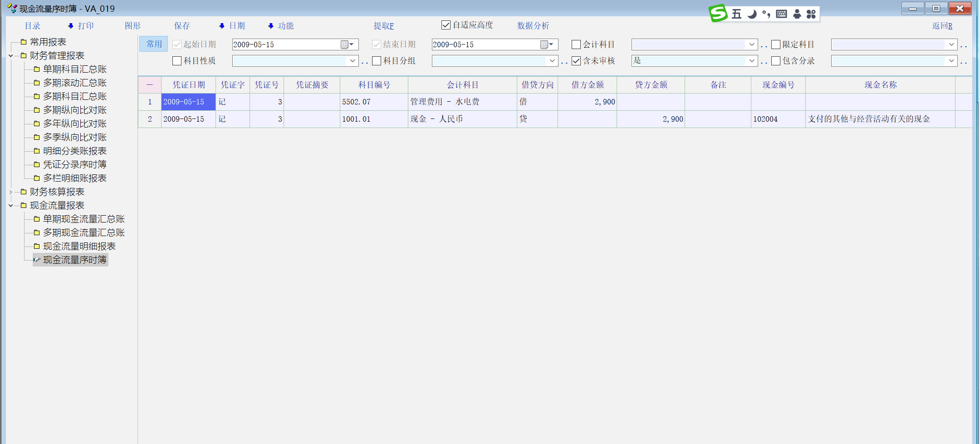The width and height of the screenshot is (980, 444).
Task: Uncheck the 含未审核 checkbox
Action: tap(576, 61)
